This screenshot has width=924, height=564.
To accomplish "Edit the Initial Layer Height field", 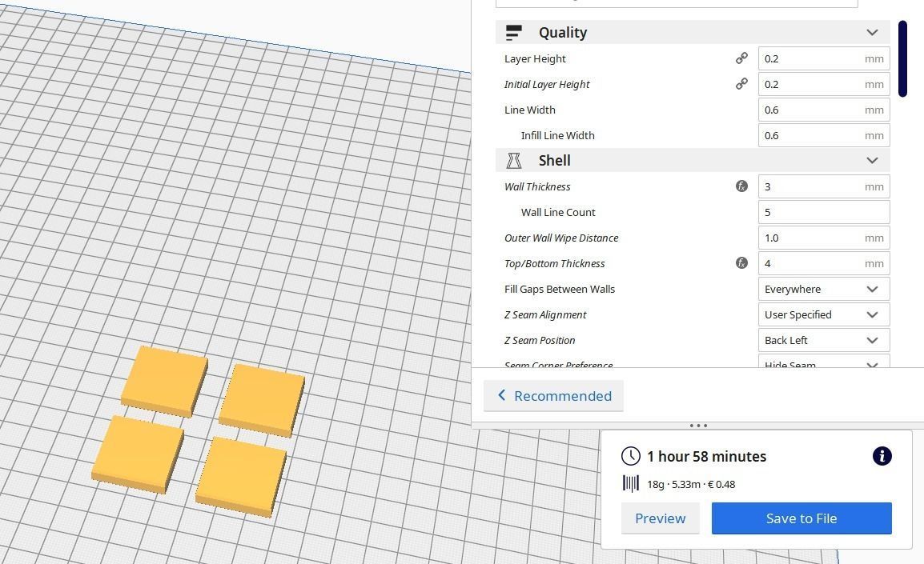I will 823,84.
